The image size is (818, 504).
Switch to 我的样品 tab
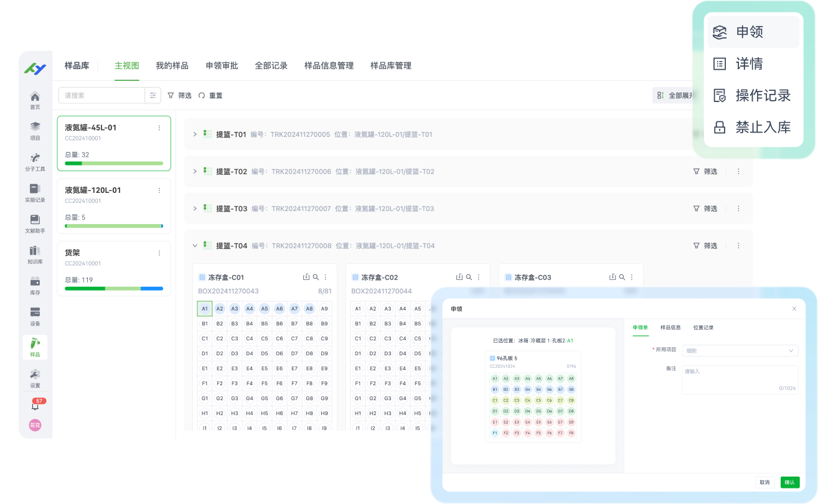coord(172,65)
